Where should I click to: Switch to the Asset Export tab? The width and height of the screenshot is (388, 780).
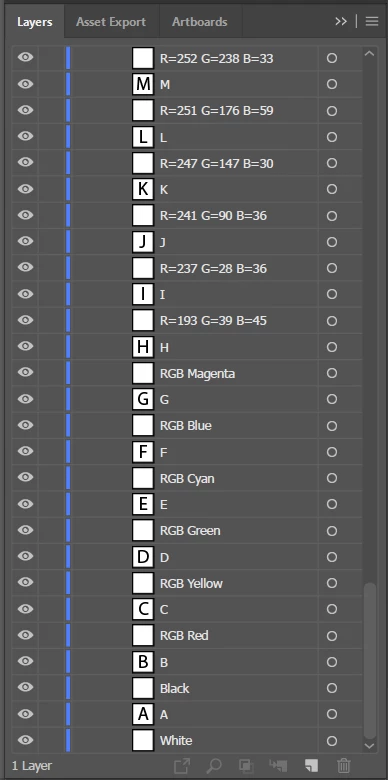click(x=111, y=22)
